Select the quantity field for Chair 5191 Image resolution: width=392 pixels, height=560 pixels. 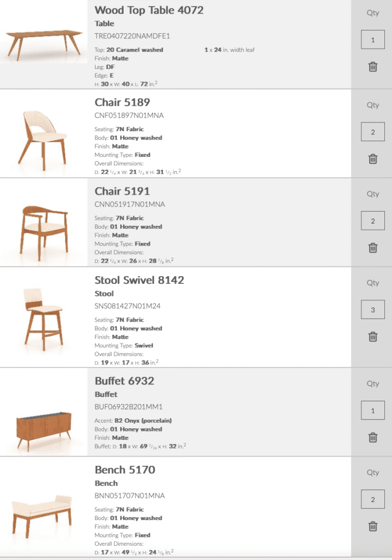click(373, 221)
